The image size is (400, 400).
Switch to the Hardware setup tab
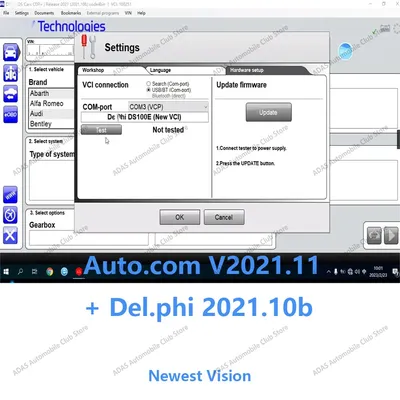click(247, 70)
